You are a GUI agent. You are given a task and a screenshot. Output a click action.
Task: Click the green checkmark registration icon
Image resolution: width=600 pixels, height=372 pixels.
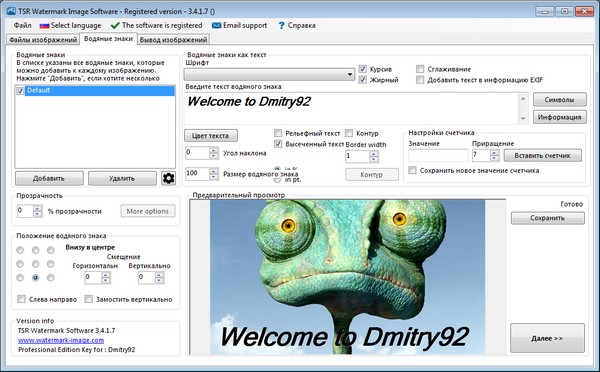click(x=115, y=26)
